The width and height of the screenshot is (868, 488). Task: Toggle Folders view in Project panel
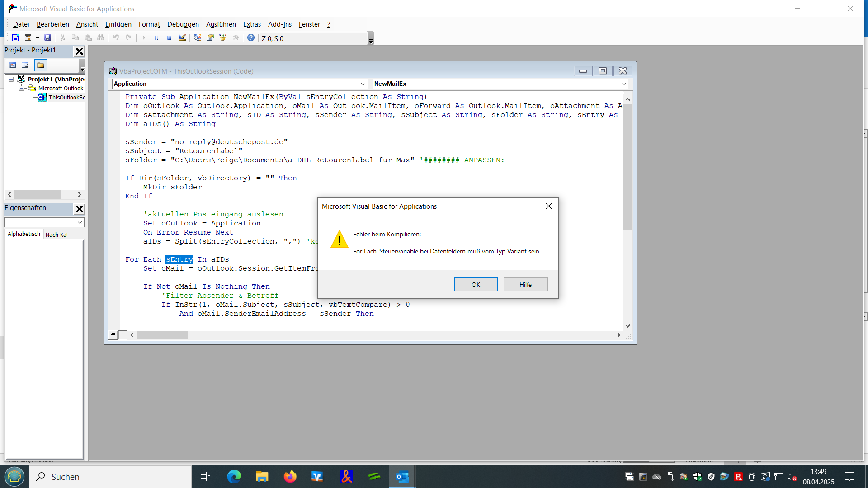pos(41,66)
